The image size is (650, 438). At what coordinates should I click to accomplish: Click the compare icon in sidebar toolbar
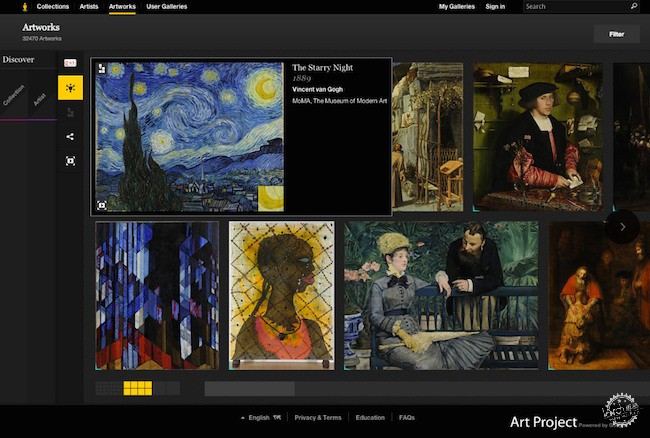click(70, 112)
